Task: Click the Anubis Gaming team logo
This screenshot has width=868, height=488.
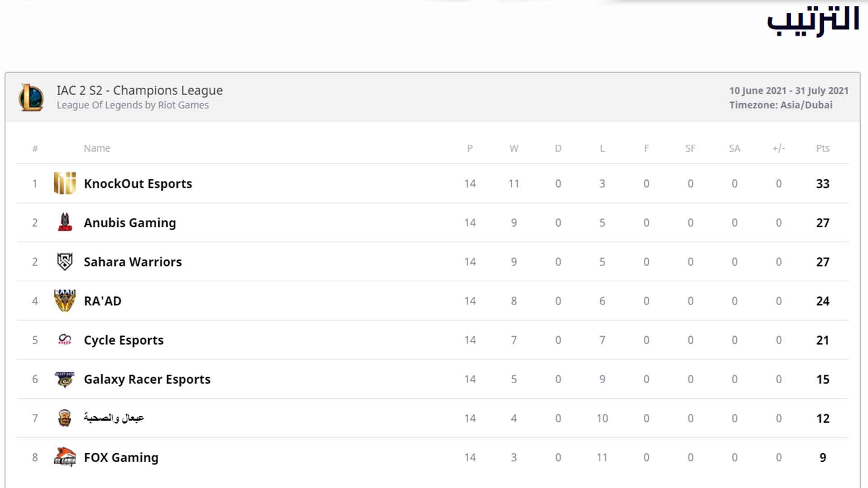Action: coord(65,222)
